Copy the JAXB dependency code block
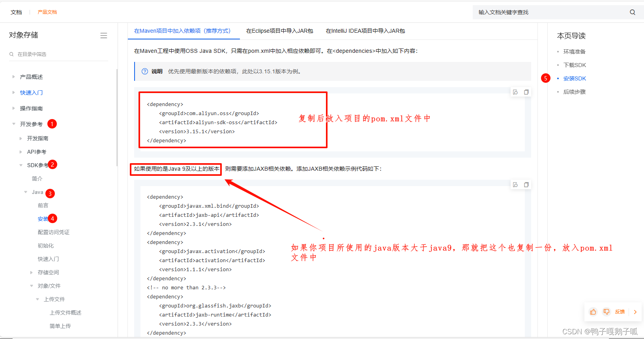Viewport: 644px width, 339px height. pos(526,185)
